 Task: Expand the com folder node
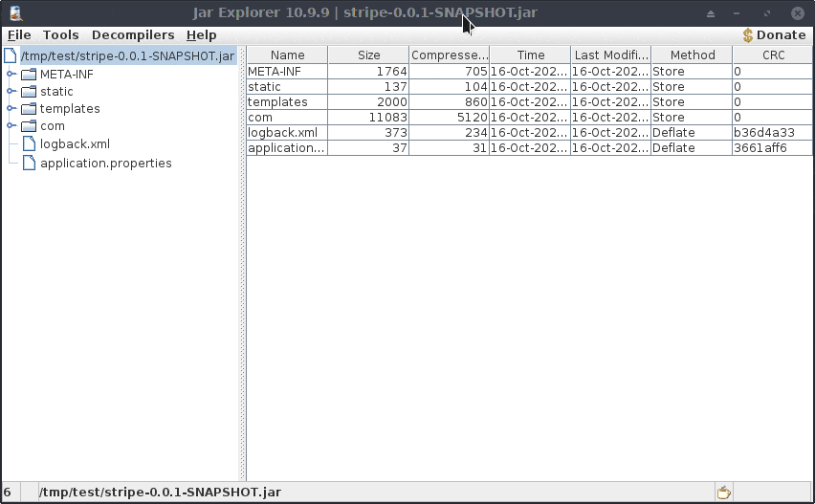click(x=11, y=126)
